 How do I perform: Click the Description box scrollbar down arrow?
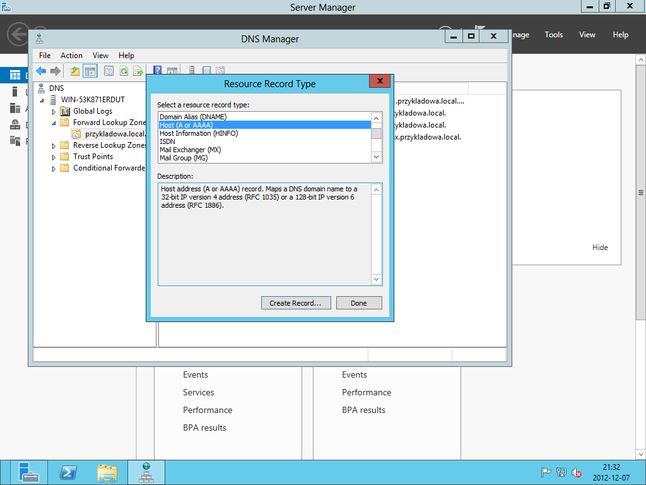click(376, 279)
